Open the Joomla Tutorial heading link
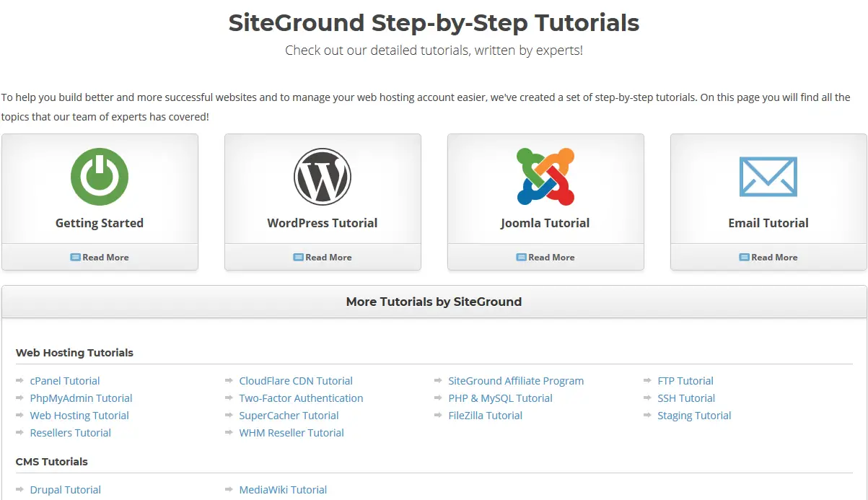The height and width of the screenshot is (500, 868). click(x=545, y=223)
